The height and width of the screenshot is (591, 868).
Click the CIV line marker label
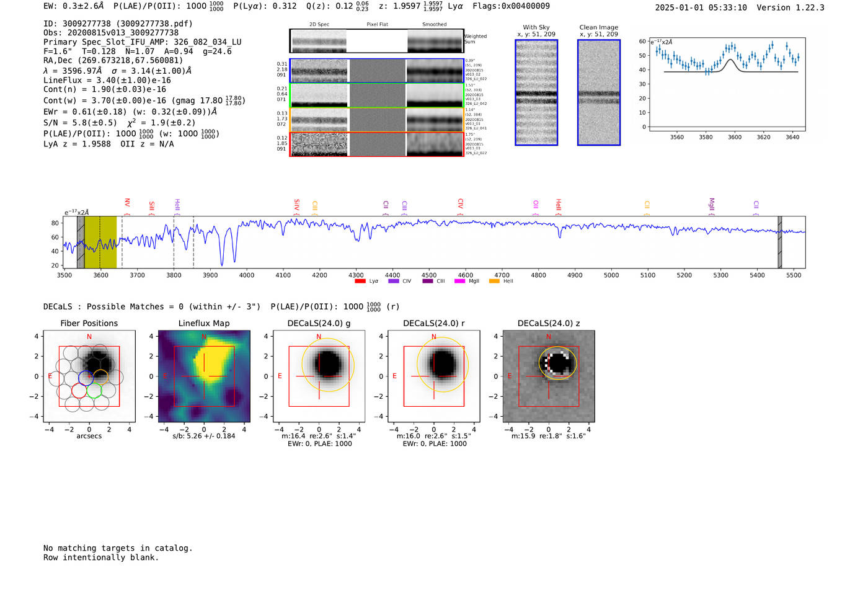pyautogui.click(x=460, y=203)
